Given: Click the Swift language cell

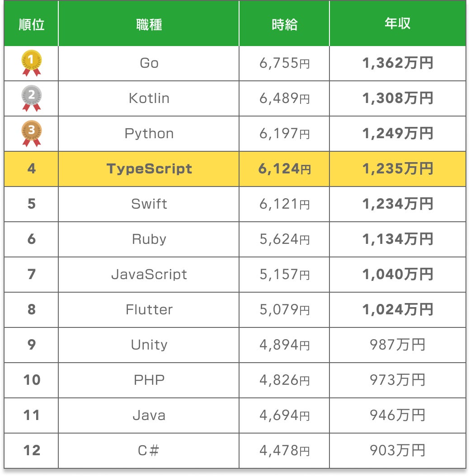Looking at the screenshot, I should [x=149, y=204].
